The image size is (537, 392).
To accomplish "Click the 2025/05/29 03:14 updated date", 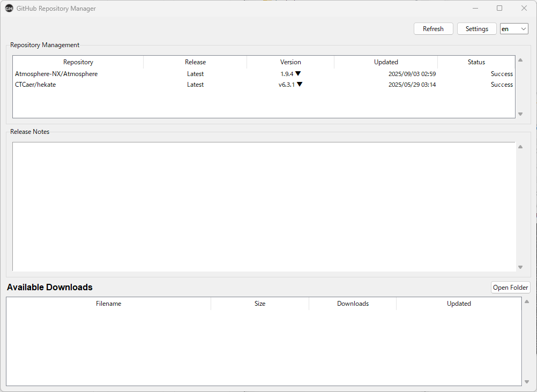I will coord(412,85).
